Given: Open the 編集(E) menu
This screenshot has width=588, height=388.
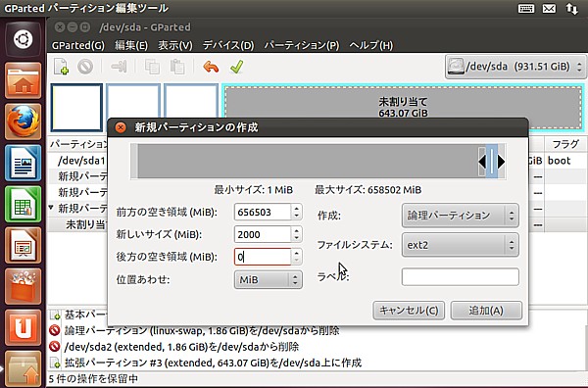Looking at the screenshot, I should (131, 45).
